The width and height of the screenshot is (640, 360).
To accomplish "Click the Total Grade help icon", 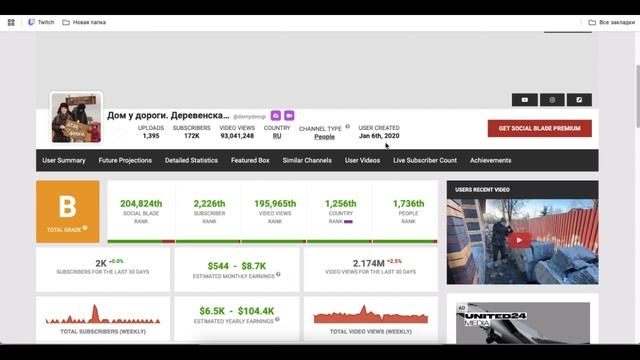I will pyautogui.click(x=85, y=228).
